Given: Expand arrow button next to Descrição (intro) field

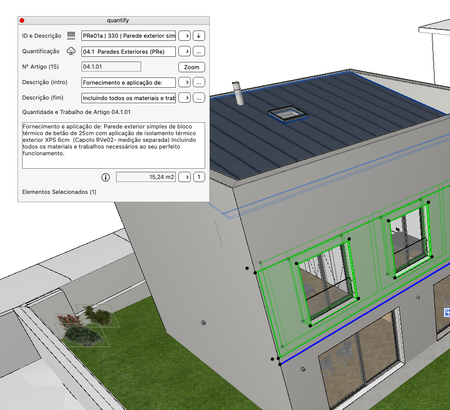Looking at the screenshot, I should tap(184, 82).
